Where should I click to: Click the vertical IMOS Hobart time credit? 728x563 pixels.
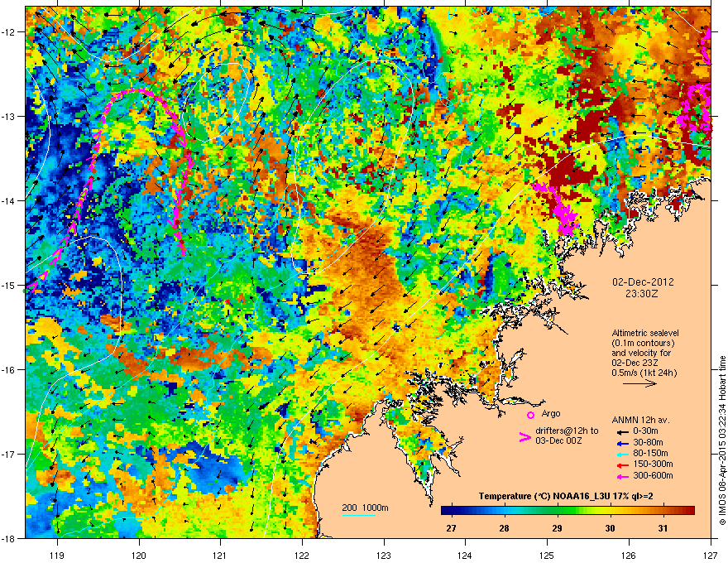coord(722,440)
